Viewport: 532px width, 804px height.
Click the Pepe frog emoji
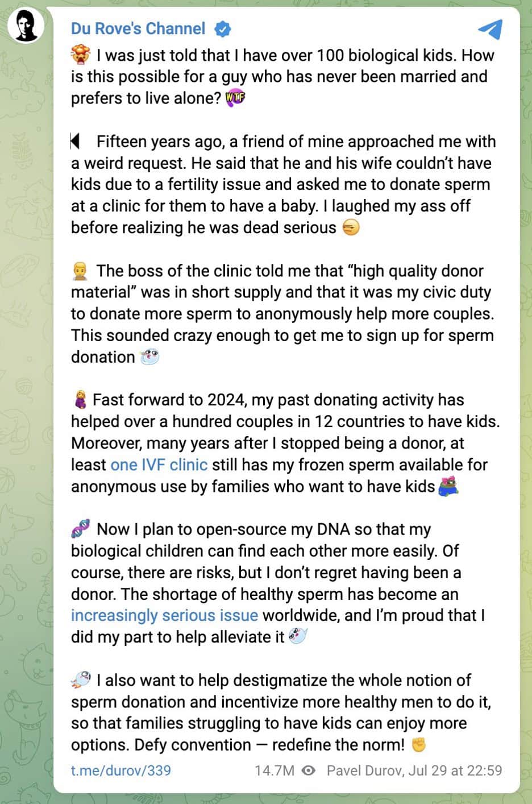(448, 486)
